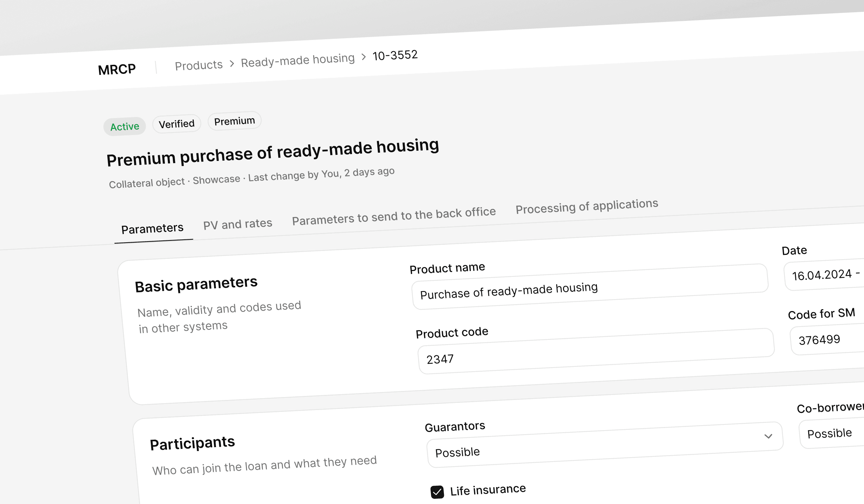This screenshot has height=504, width=864.
Task: Click 'Who can join the loan' description
Action: coord(265,465)
